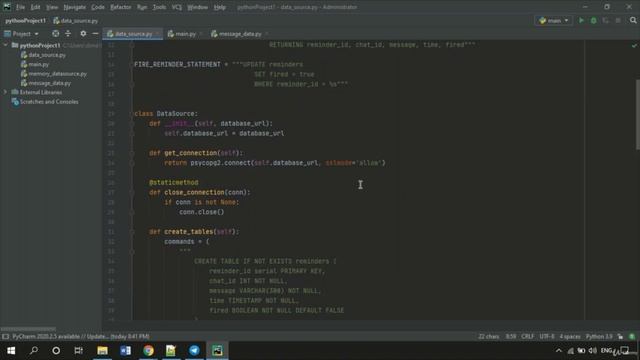Open Windows Start menu
Screen dimensions: 640x360
[11, 351]
